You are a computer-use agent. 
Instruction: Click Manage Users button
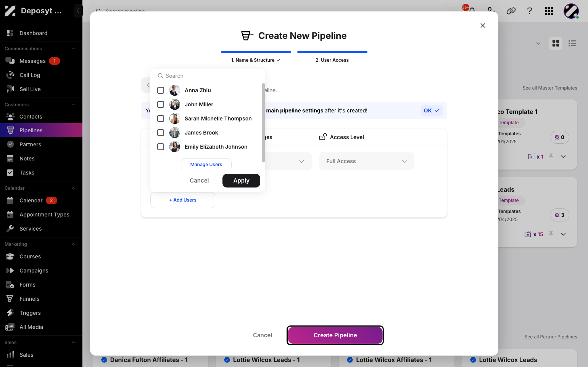[x=206, y=164]
